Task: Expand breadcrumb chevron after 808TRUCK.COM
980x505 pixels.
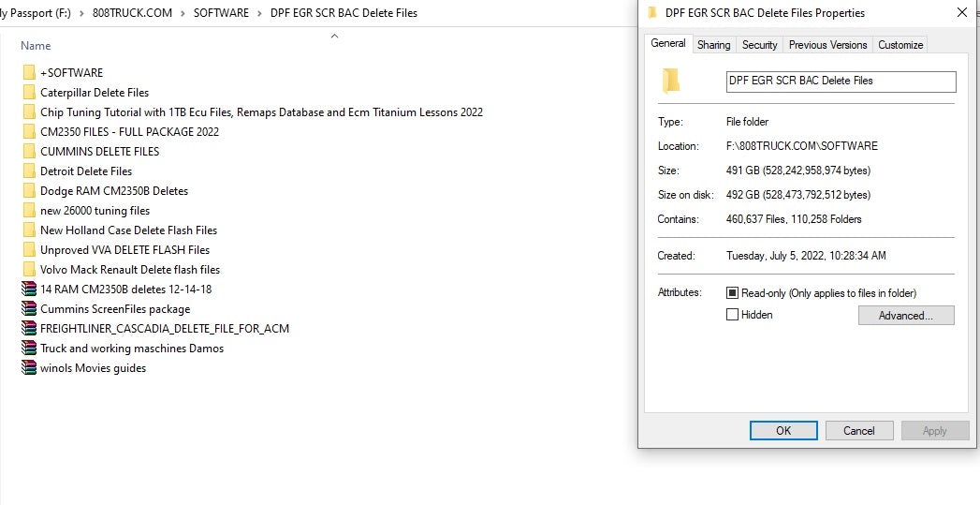Action: (181, 13)
